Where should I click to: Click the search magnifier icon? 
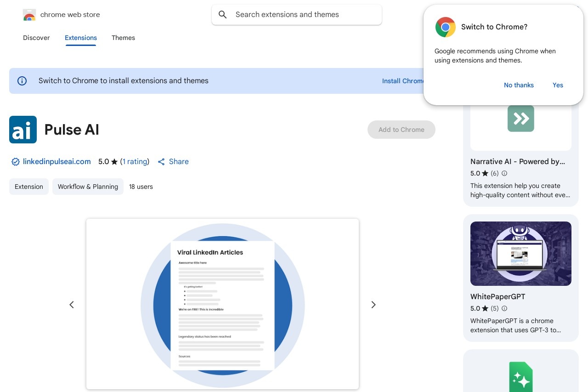(223, 15)
